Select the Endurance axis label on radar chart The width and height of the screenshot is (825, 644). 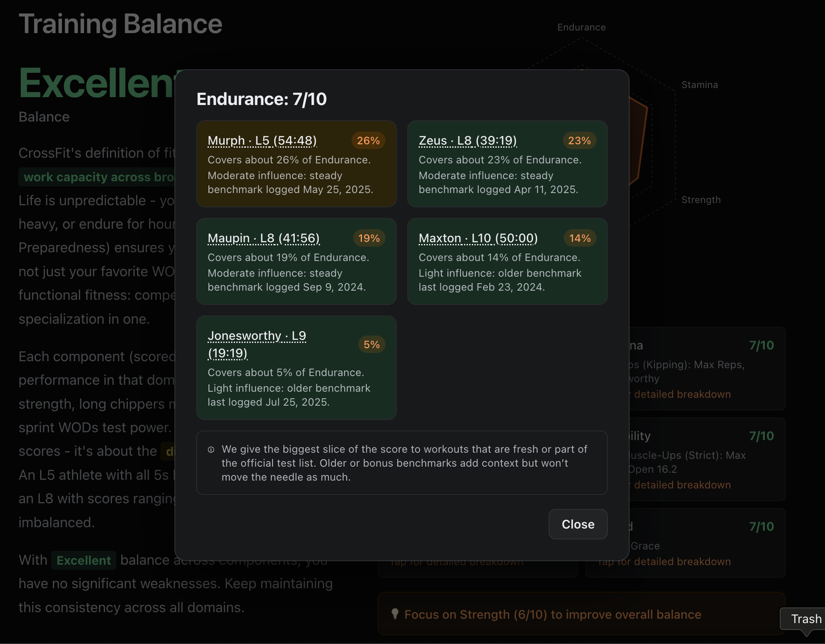581,27
